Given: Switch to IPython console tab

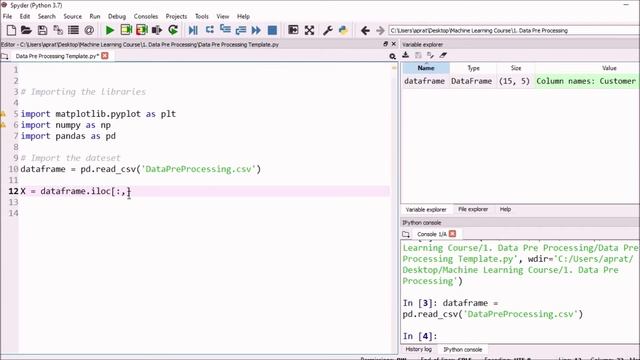Looking at the screenshot, I should [x=462, y=350].
